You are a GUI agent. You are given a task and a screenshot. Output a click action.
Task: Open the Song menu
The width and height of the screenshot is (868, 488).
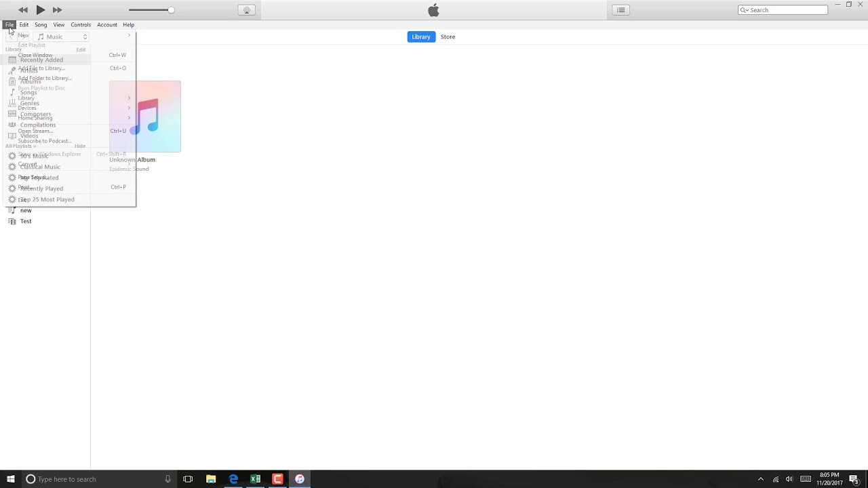(x=41, y=24)
